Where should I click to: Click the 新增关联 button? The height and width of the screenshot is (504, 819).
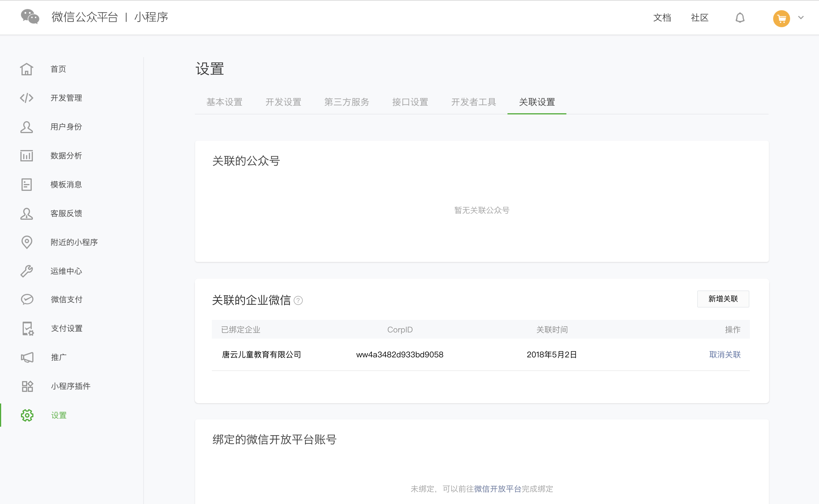pyautogui.click(x=723, y=299)
